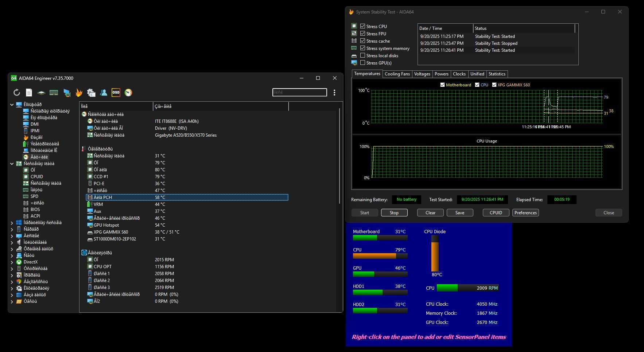This screenshot has height=352, width=644.
Task: Click the icon beside GPU Hotspot row
Action: click(90, 225)
